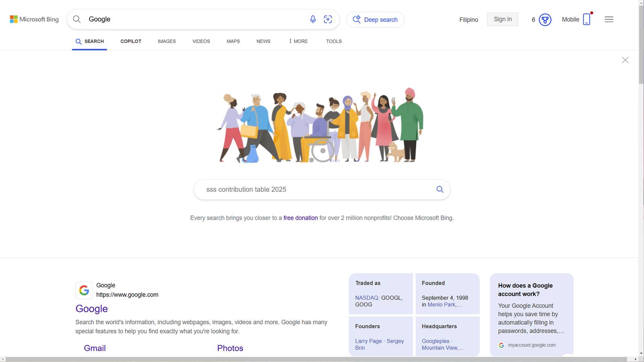Click the Mobile phone icon
The width and height of the screenshot is (644, 362).
click(586, 19)
